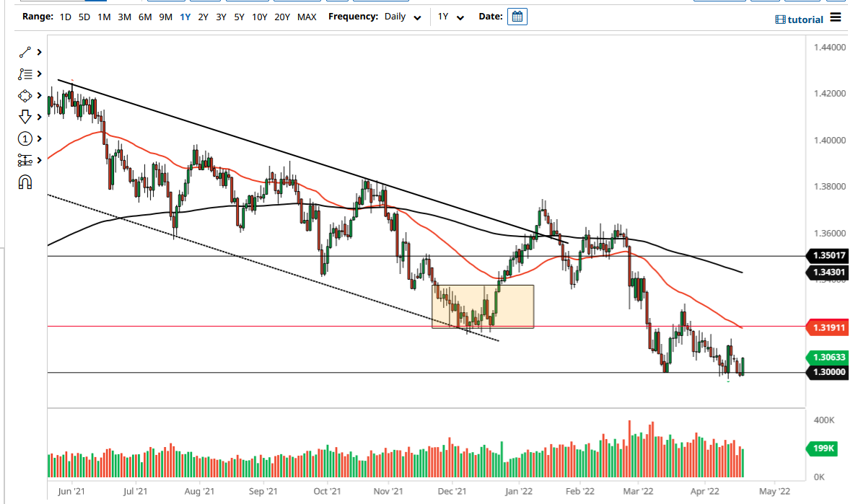Select the ellipse shape drawing tool
This screenshot has width=853, height=504.
pos(24,95)
